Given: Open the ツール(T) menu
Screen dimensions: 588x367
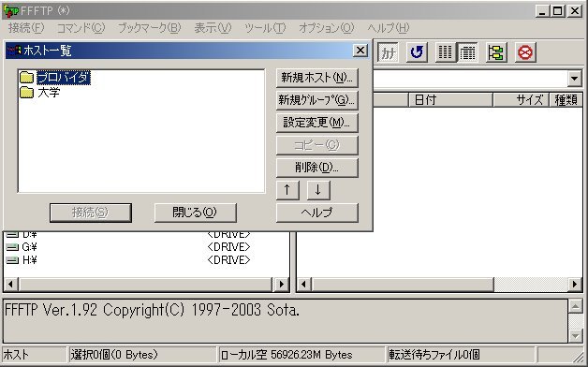Looking at the screenshot, I should tap(265, 28).
